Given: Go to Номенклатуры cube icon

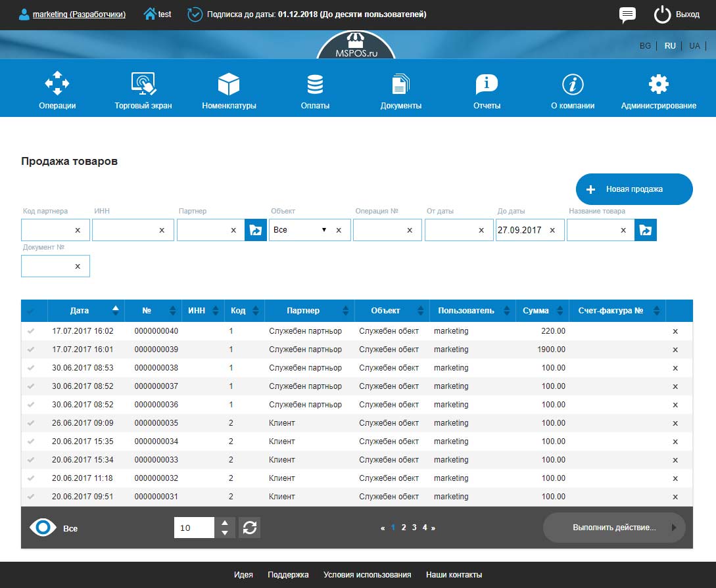Looking at the screenshot, I should [x=228, y=84].
